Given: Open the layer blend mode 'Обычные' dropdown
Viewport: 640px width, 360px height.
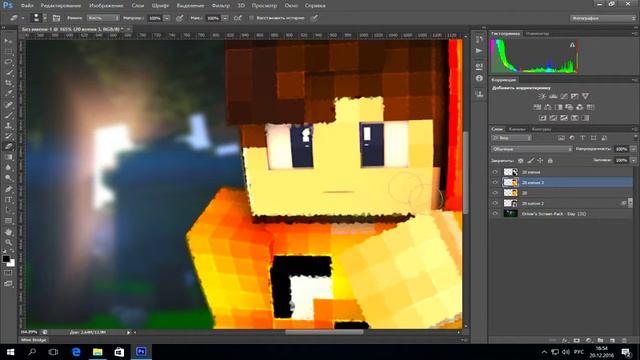Looking at the screenshot, I should coord(532,149).
